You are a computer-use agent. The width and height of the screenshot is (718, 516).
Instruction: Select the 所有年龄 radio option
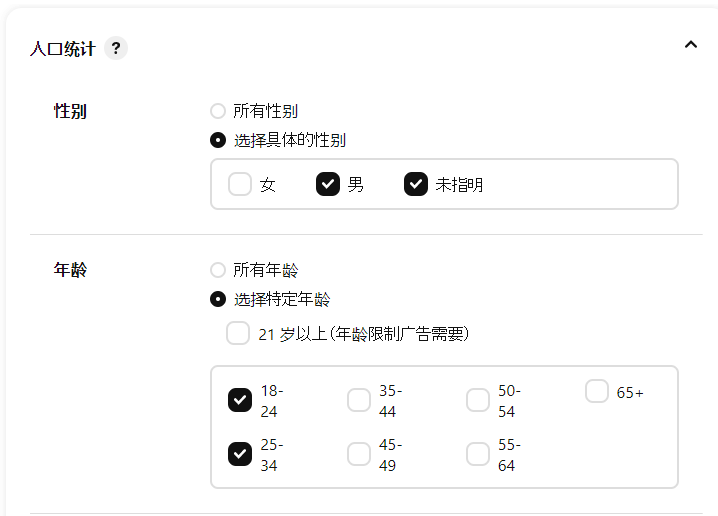click(x=218, y=270)
